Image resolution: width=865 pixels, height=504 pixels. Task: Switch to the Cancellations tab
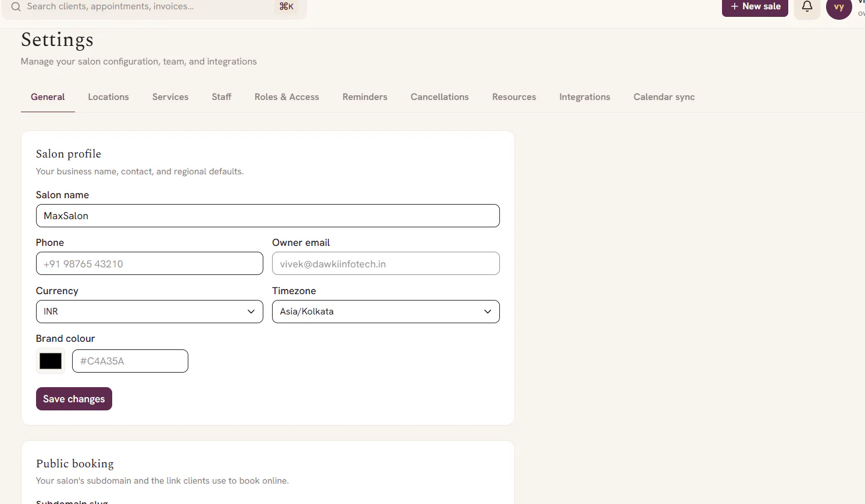(x=439, y=97)
